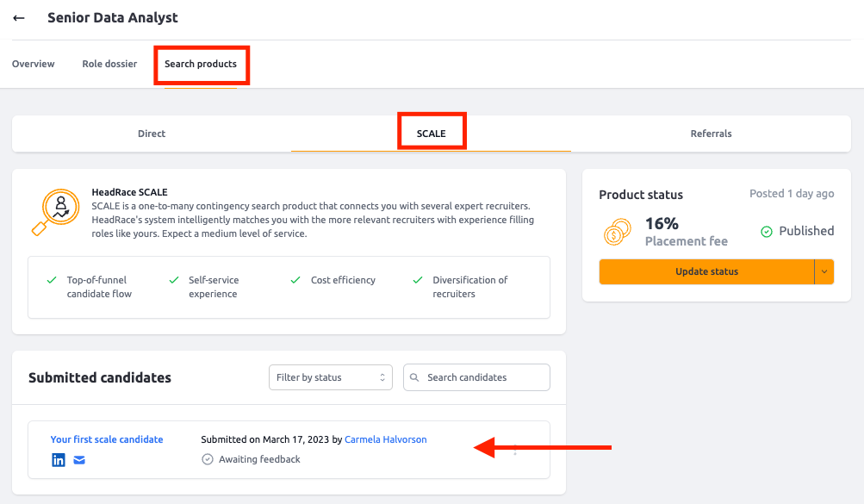The image size is (864, 504).
Task: Select the Search products tab
Action: coord(201,64)
